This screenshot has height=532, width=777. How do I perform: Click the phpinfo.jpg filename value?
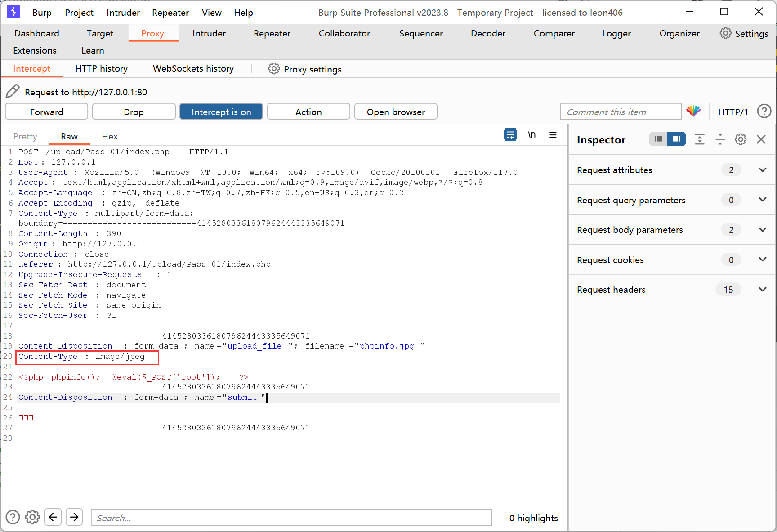[x=387, y=346]
